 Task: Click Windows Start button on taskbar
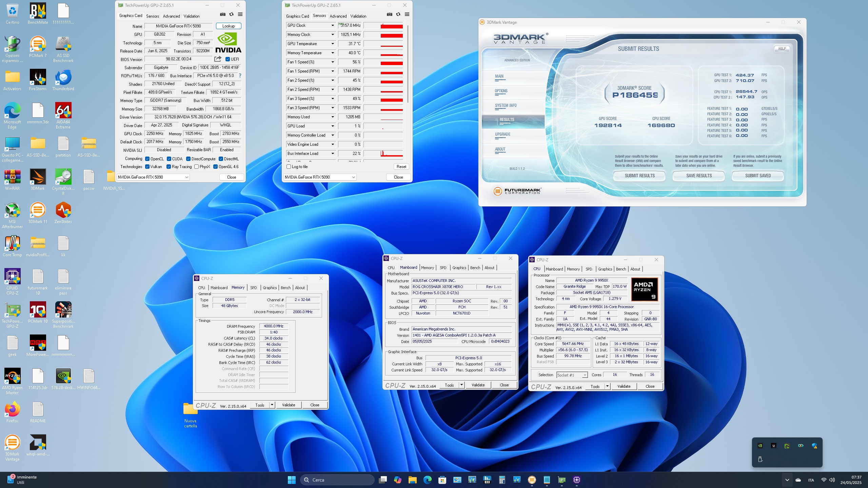coord(292,480)
